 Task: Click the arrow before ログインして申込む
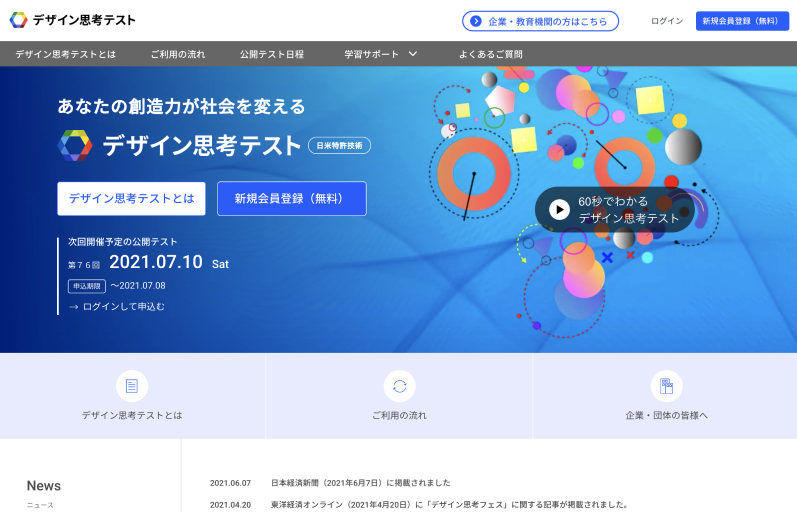tap(74, 307)
